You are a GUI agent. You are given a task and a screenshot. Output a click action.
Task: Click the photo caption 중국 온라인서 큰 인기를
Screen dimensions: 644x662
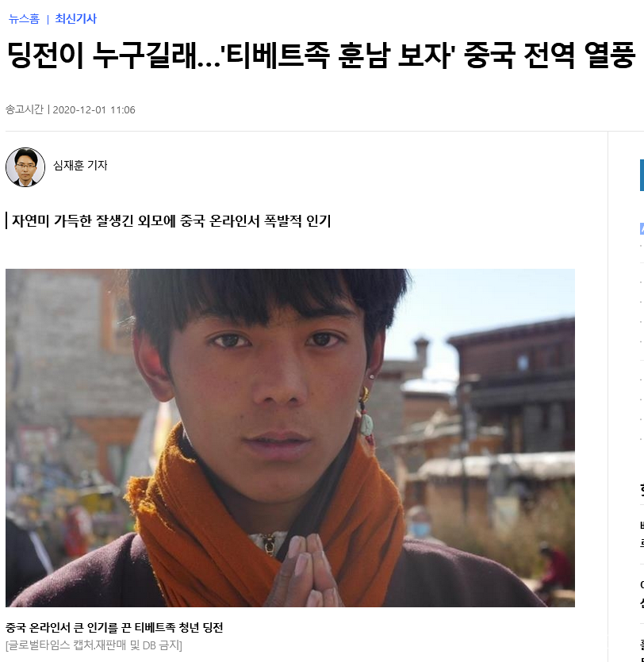click(114, 627)
